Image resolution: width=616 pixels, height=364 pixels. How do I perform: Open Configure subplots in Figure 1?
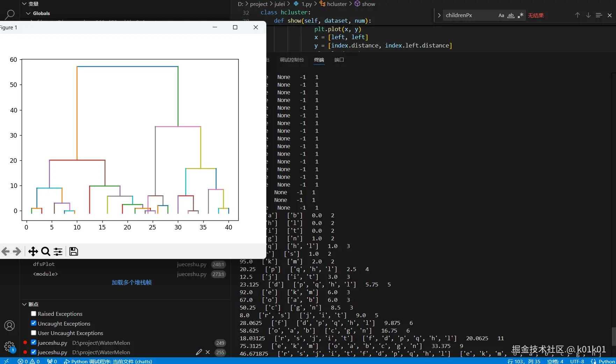tap(58, 252)
